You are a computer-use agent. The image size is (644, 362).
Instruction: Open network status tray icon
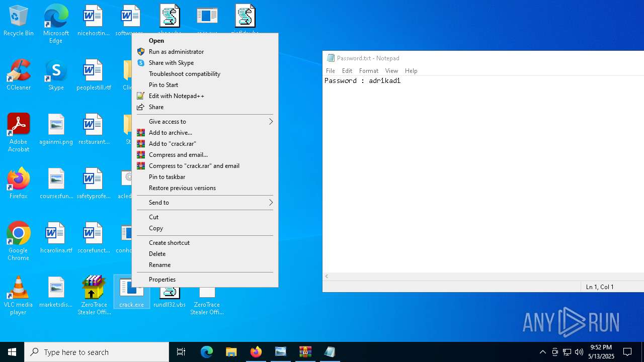pyautogui.click(x=567, y=352)
